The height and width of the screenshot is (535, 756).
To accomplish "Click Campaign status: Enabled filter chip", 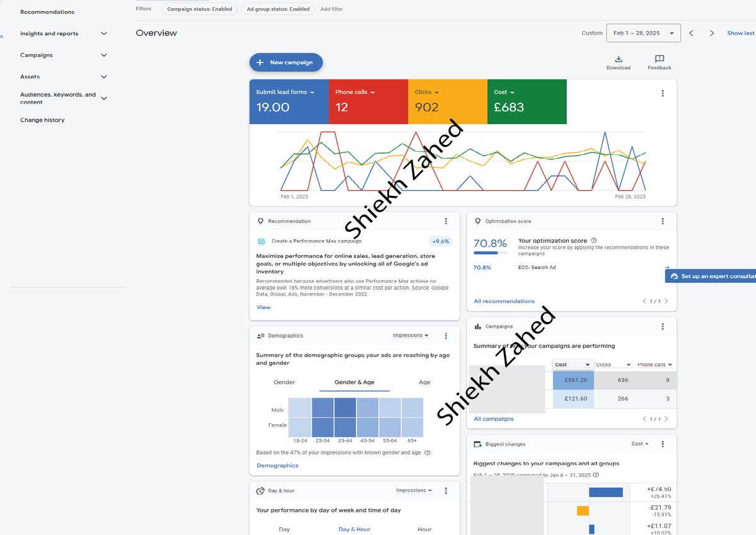I will [200, 9].
